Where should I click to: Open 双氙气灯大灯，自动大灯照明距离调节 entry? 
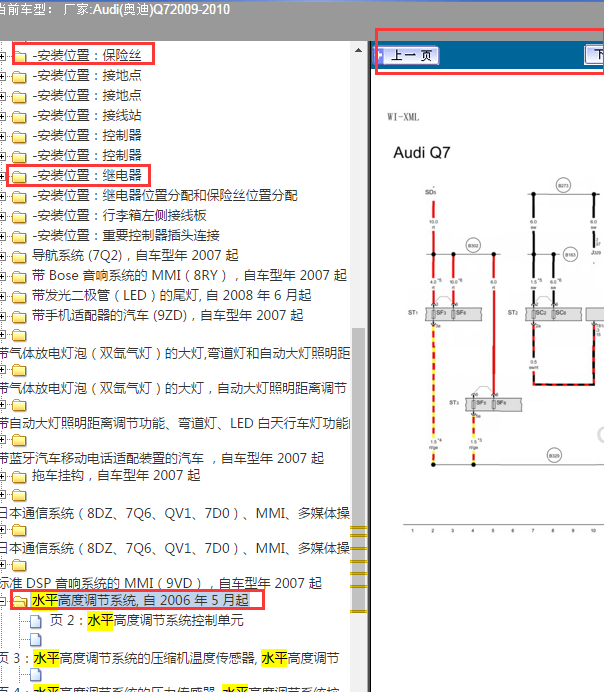173,388
